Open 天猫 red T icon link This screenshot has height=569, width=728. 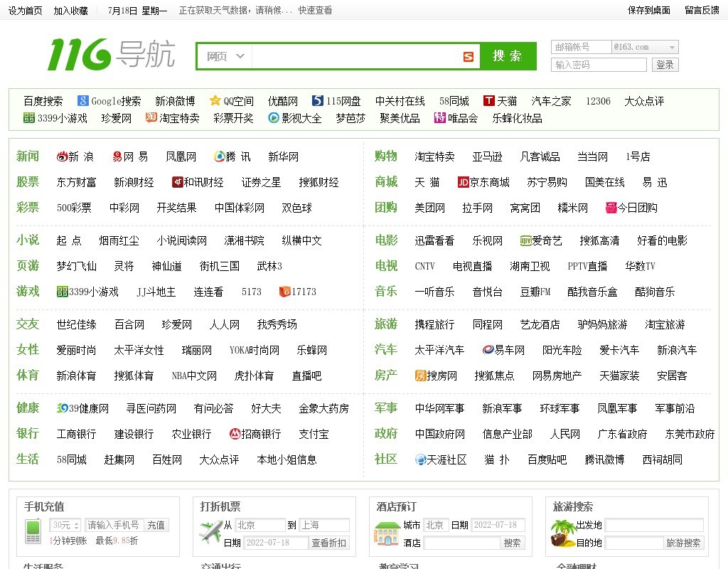[x=500, y=101]
